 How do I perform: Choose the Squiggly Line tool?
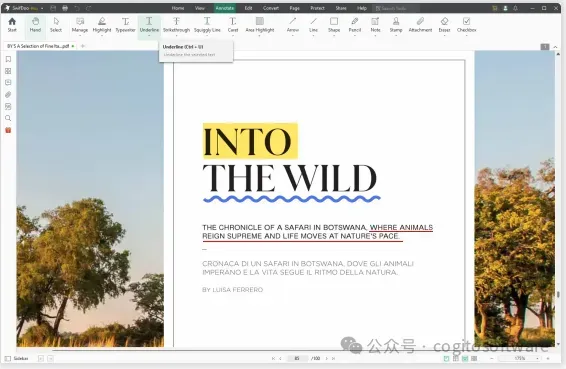[207, 25]
